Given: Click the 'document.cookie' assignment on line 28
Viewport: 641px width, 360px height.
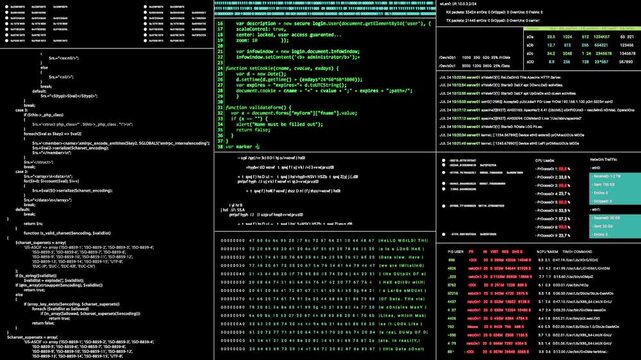Looking at the screenshot, I should coord(324,91).
